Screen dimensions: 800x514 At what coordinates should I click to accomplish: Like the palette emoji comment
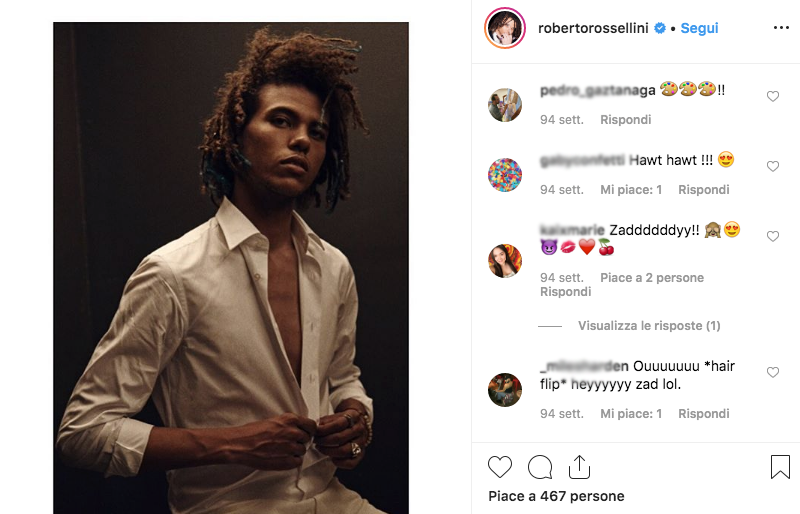[772, 97]
